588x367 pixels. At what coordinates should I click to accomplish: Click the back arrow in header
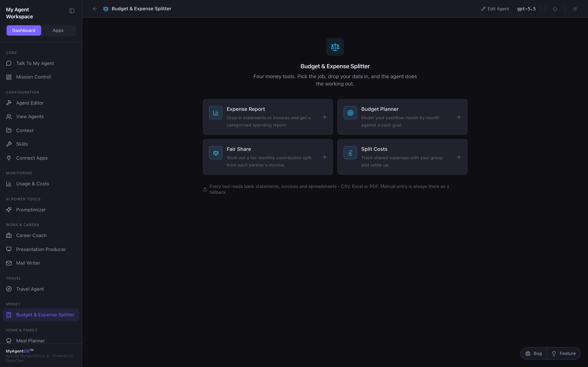pyautogui.click(x=95, y=9)
